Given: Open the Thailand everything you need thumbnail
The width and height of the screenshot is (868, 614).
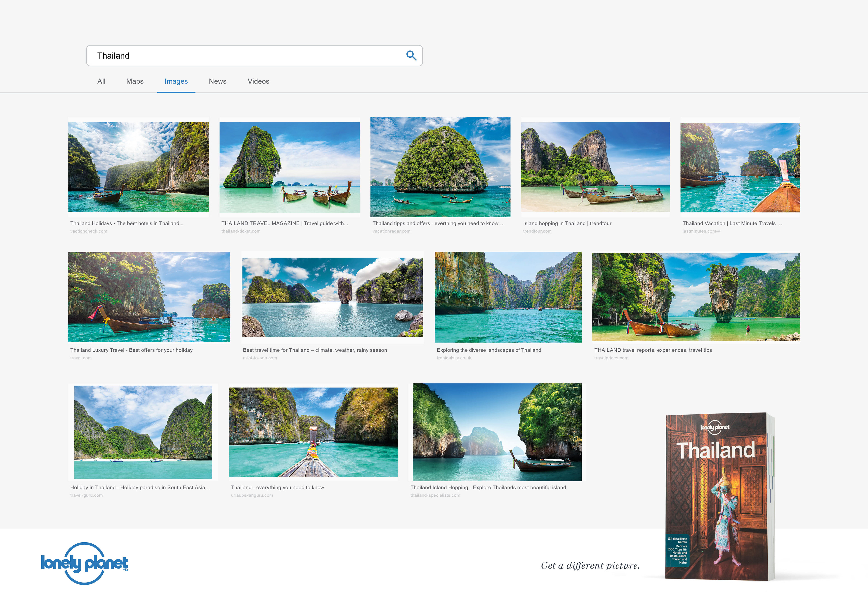Looking at the screenshot, I should (313, 432).
